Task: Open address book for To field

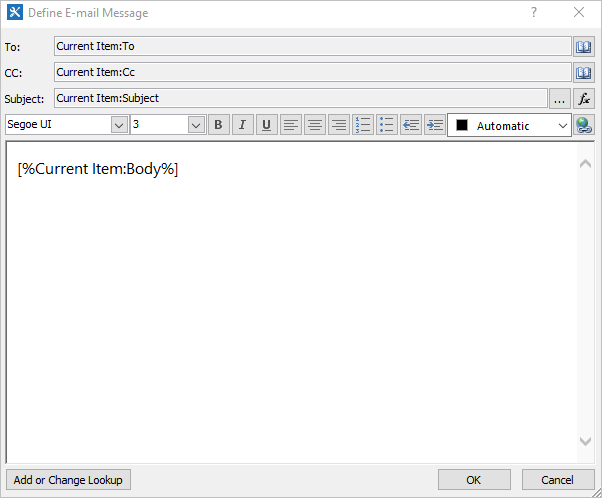Action: point(584,47)
